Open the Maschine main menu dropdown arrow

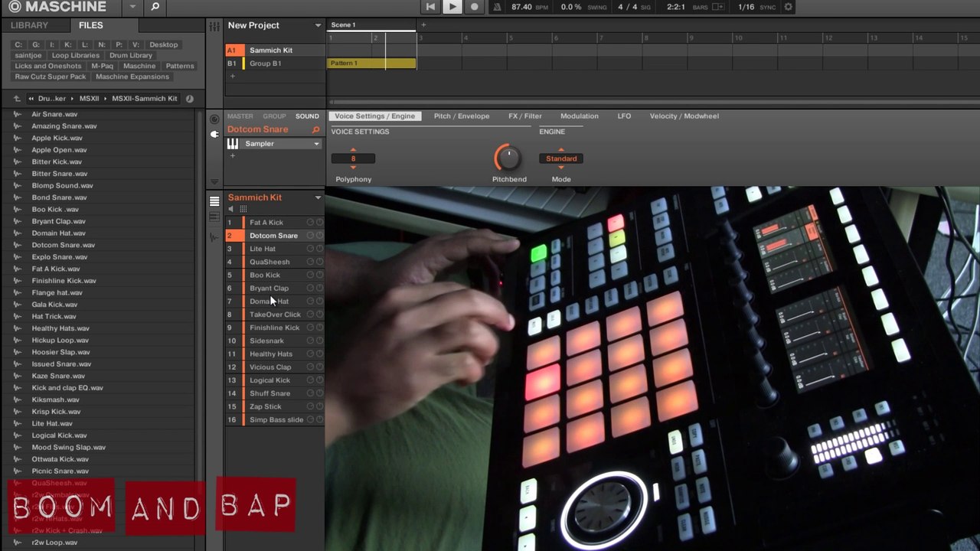click(x=132, y=7)
